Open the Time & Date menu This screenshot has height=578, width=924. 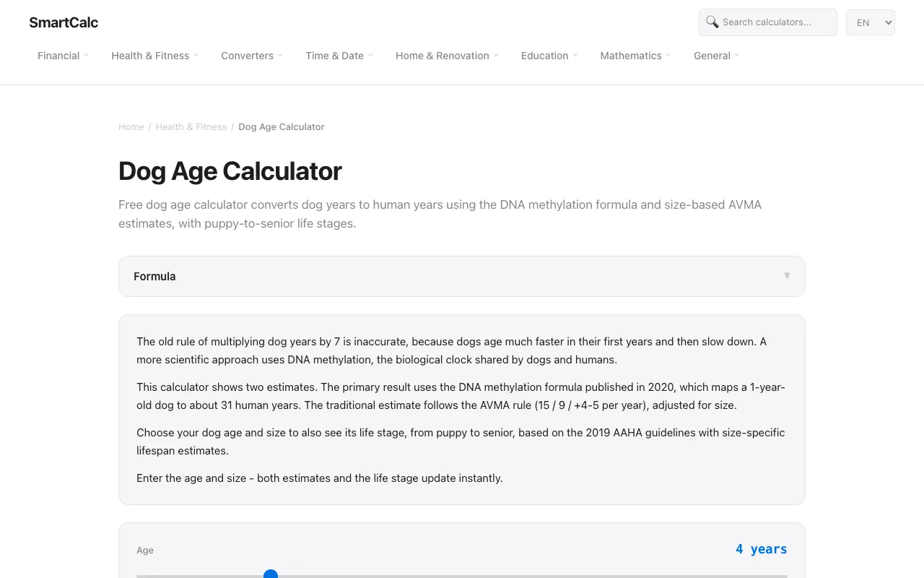[x=339, y=56]
